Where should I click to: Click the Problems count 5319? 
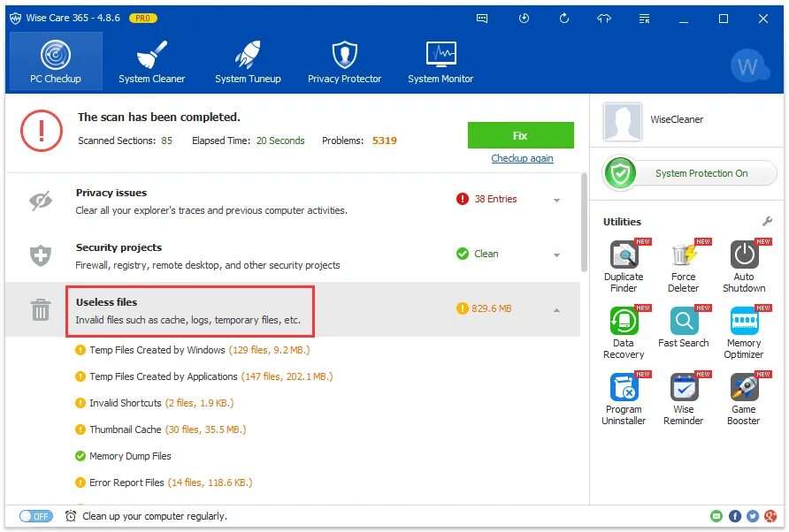coord(385,141)
